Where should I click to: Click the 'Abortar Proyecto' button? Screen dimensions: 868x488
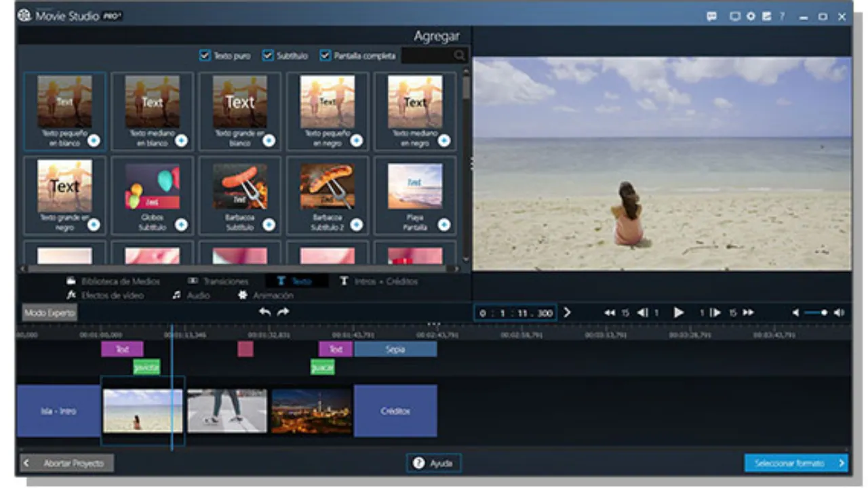[66, 463]
